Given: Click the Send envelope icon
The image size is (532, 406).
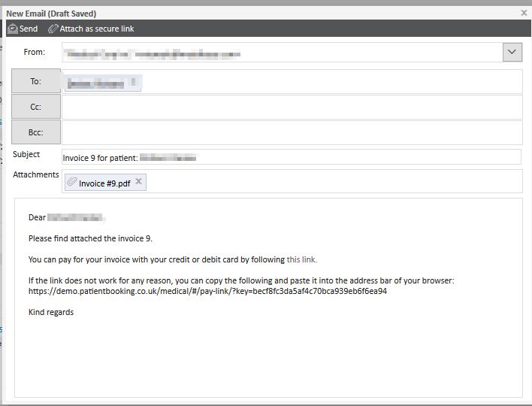Looking at the screenshot, I should [x=12, y=29].
